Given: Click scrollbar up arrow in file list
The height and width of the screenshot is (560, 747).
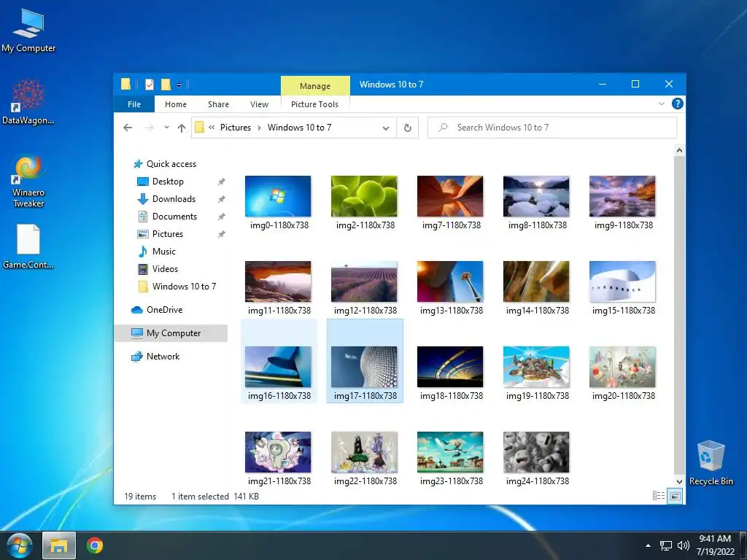Looking at the screenshot, I should tap(679, 150).
